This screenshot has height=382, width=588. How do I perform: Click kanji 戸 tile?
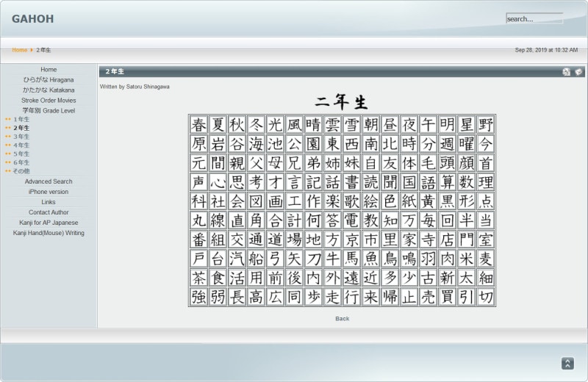(198, 259)
